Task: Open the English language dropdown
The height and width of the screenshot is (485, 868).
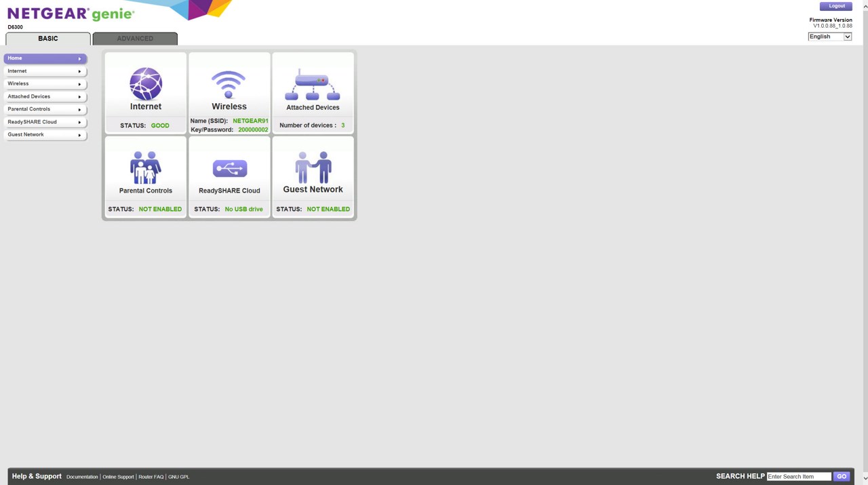Action: point(830,37)
